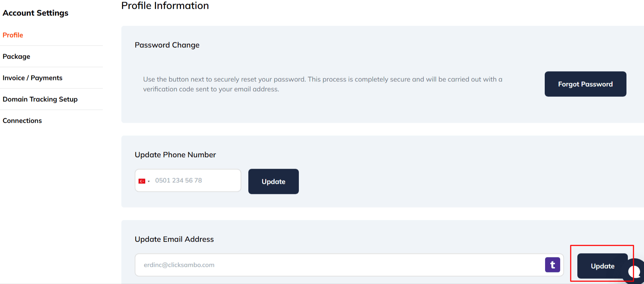644x284 pixels.
Task: Click the Account Settings heading
Action: pyautogui.click(x=35, y=13)
